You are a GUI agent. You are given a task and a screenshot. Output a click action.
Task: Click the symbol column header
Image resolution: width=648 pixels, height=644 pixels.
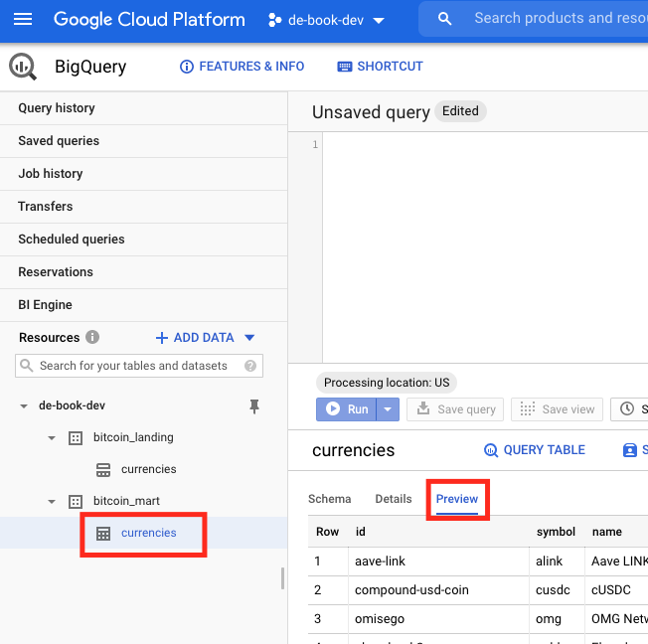556,532
